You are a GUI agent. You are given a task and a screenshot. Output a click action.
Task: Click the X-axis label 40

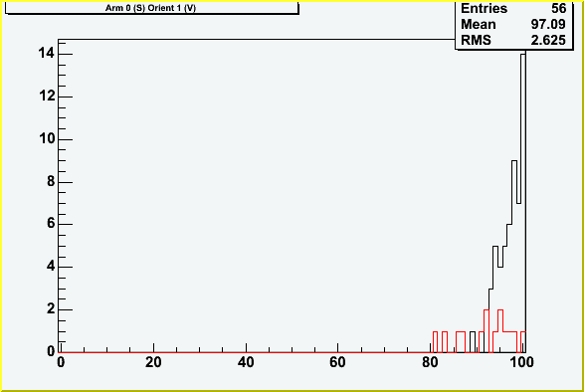click(x=246, y=362)
